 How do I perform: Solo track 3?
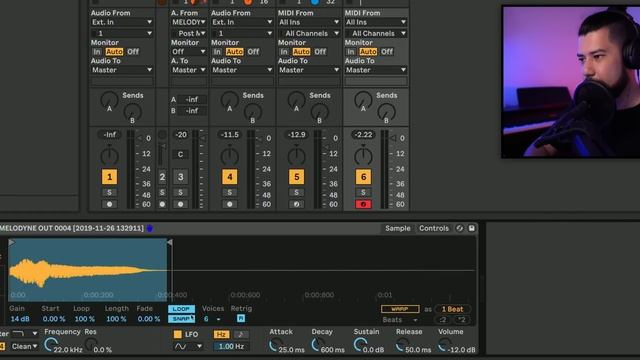180,192
